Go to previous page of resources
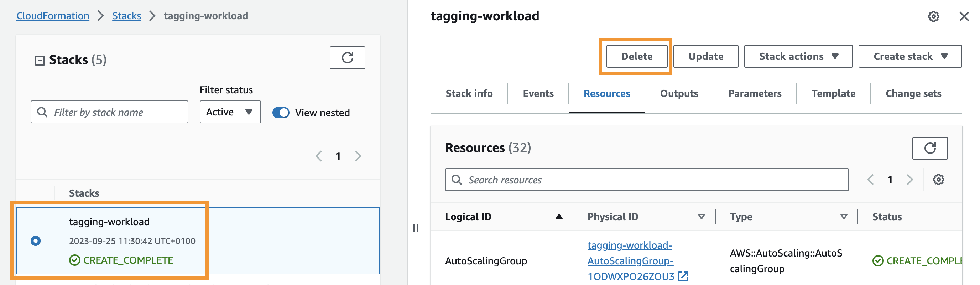The width and height of the screenshot is (980, 285). click(870, 180)
